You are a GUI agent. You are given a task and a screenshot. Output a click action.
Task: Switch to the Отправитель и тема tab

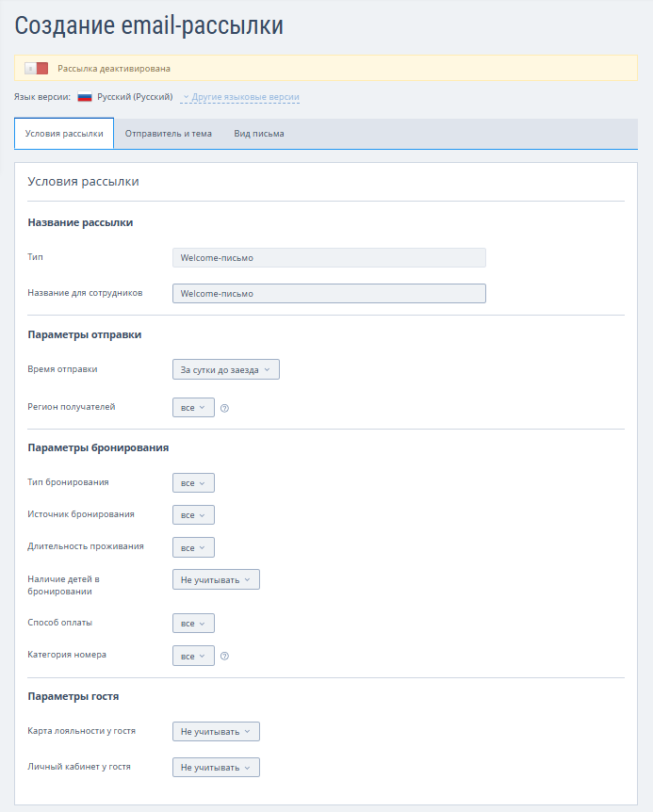(x=169, y=134)
